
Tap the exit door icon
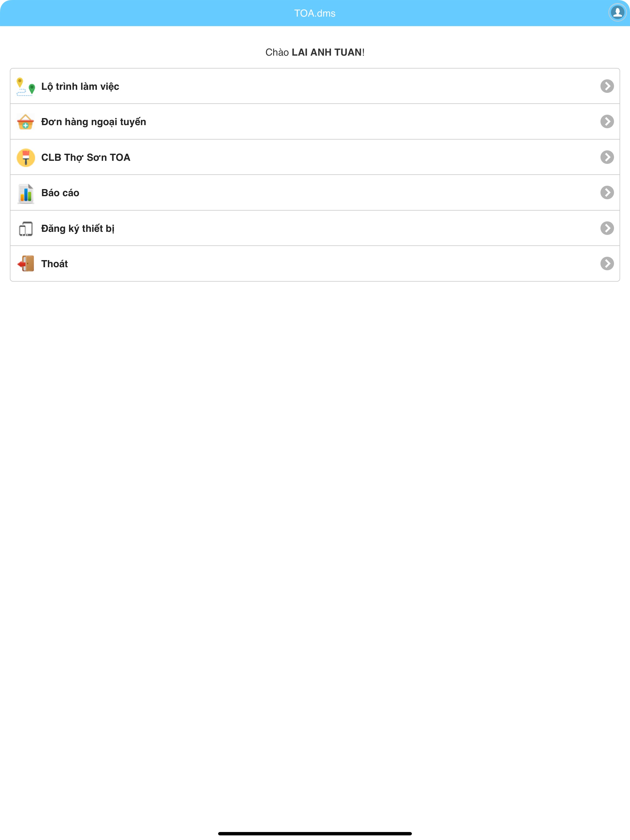pyautogui.click(x=26, y=264)
